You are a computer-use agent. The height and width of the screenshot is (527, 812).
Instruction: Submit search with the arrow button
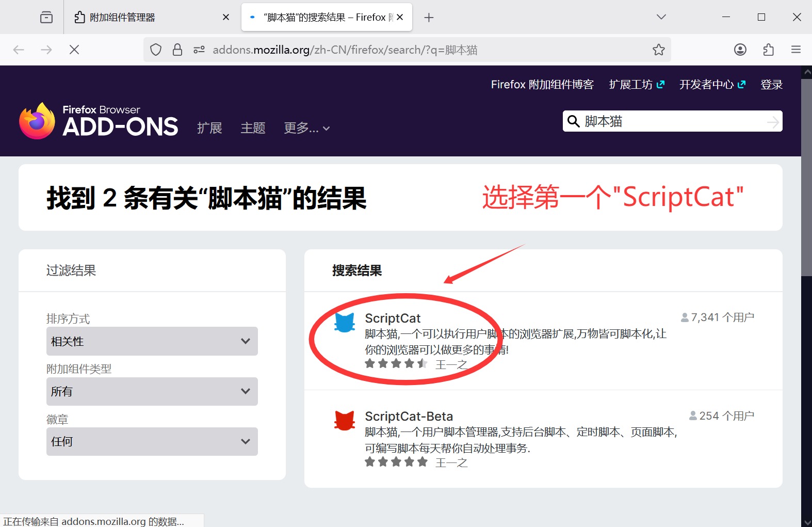pyautogui.click(x=773, y=122)
